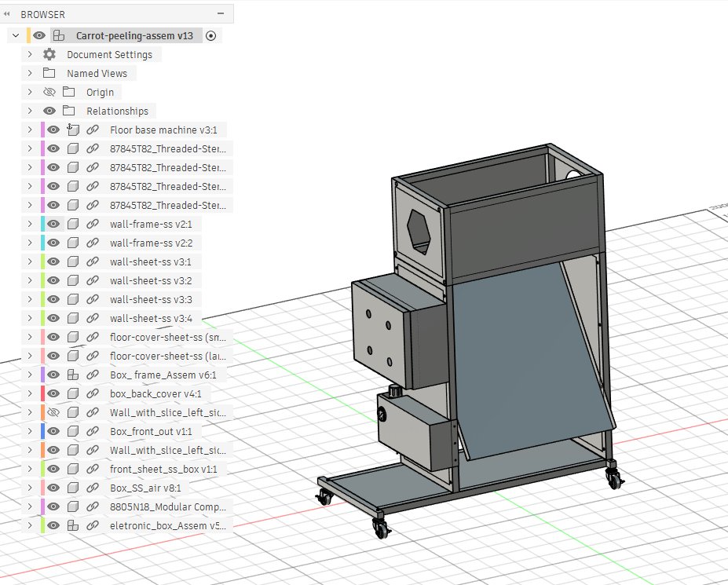
Task: Click assembly icon of eletronic_box_Assem v5...
Action: [x=73, y=525]
